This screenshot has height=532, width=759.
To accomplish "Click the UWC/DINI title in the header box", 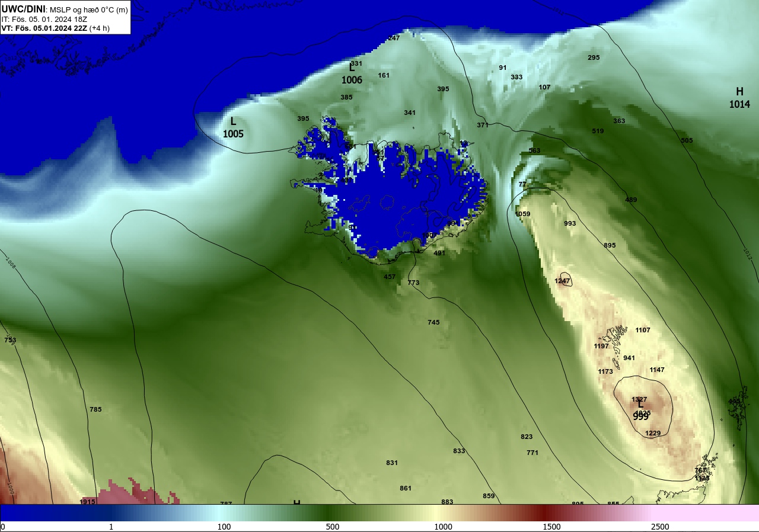I will click(24, 9).
